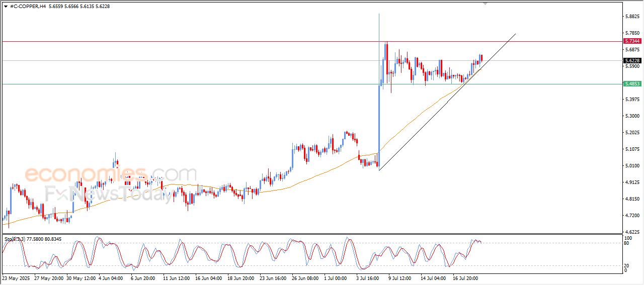
Task: Click the 5.2025 price axis value
Action: [x=632, y=133]
